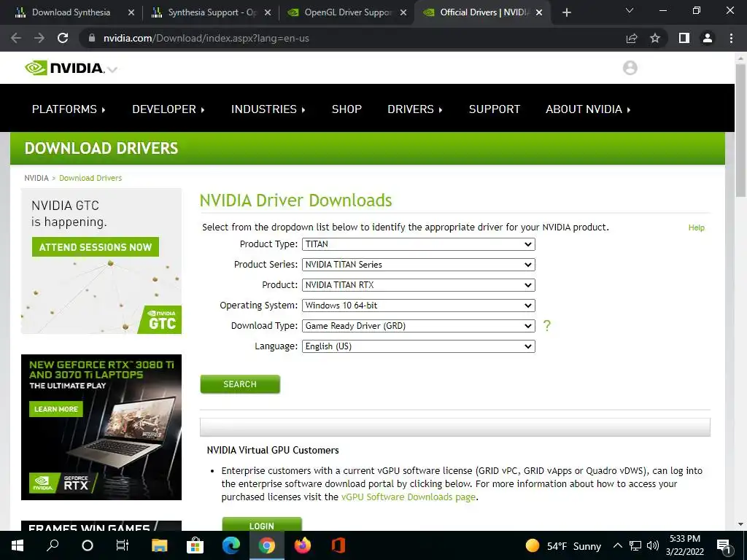Open the Chrome profile avatar icon
This screenshot has height=560, width=747.
pos(708,38)
